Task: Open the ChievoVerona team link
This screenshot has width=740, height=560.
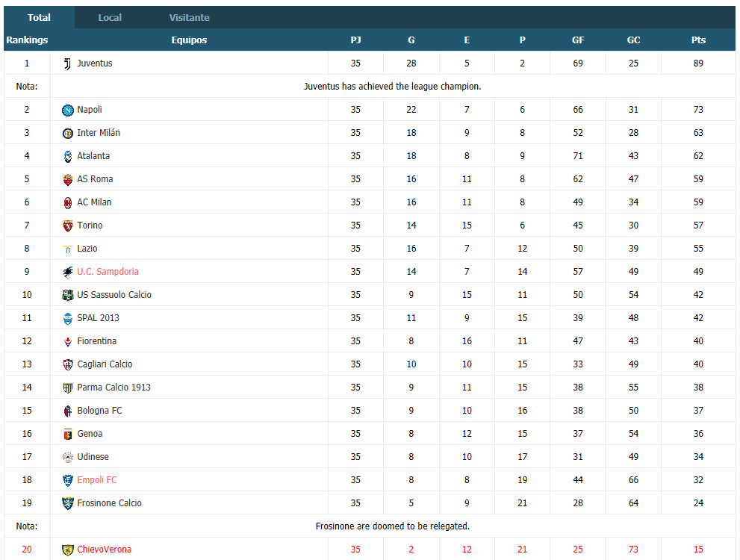Action: (x=105, y=549)
